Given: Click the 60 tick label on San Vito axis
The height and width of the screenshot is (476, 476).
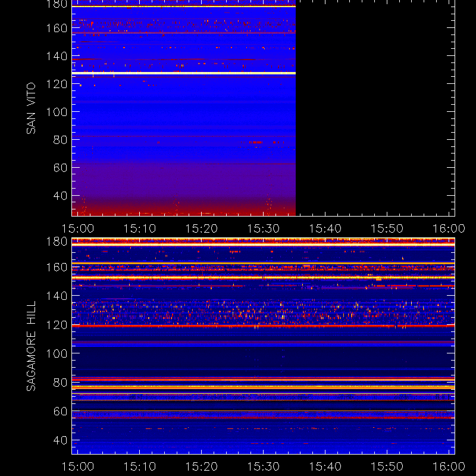Looking at the screenshot, I should (x=60, y=168).
